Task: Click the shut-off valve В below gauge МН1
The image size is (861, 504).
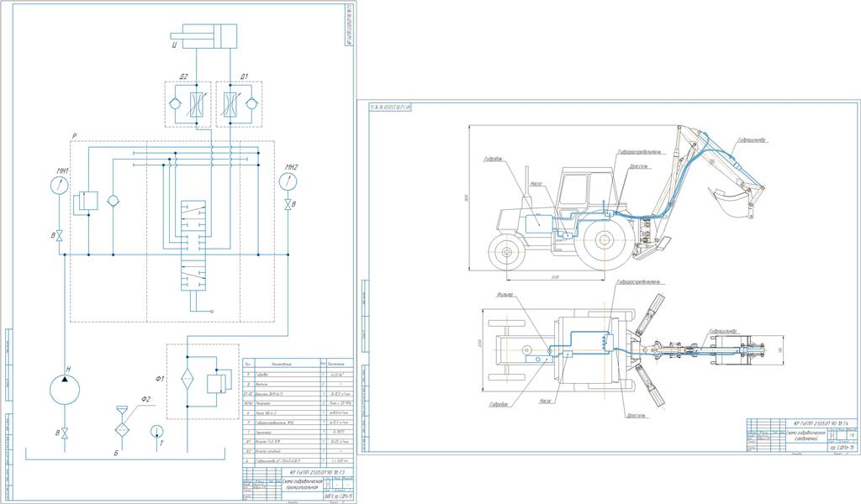Action: (x=60, y=234)
